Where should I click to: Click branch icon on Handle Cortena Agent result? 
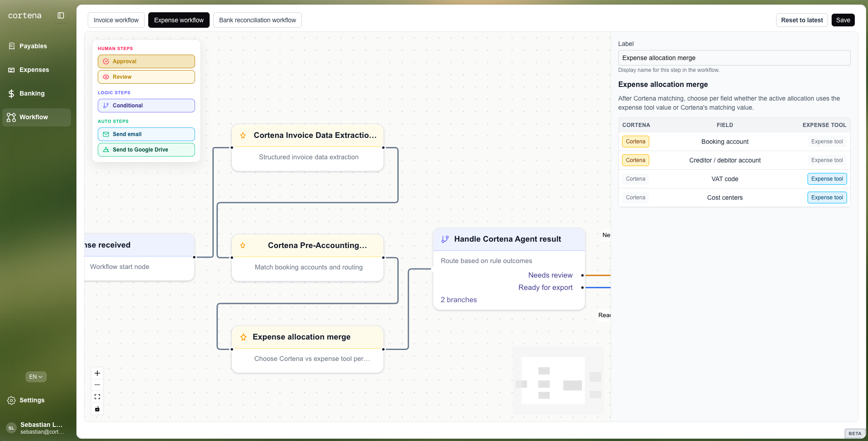pos(445,239)
